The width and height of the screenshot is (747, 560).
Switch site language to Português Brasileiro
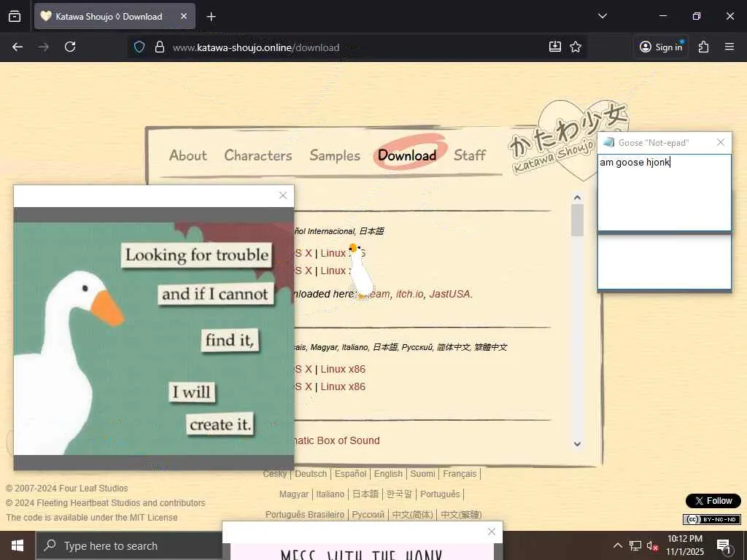pos(304,515)
